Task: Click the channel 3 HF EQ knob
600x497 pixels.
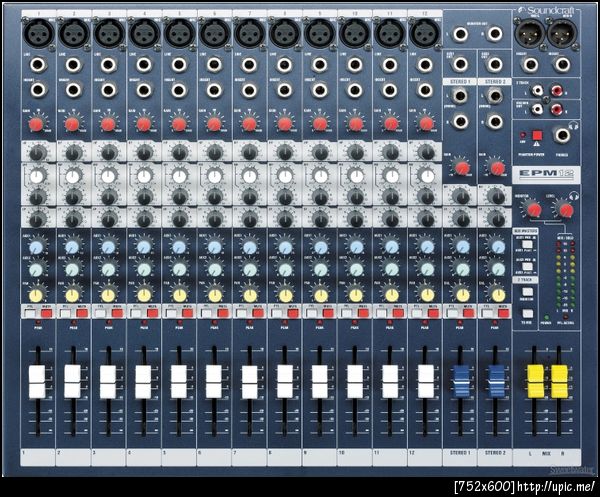Action: [109, 153]
